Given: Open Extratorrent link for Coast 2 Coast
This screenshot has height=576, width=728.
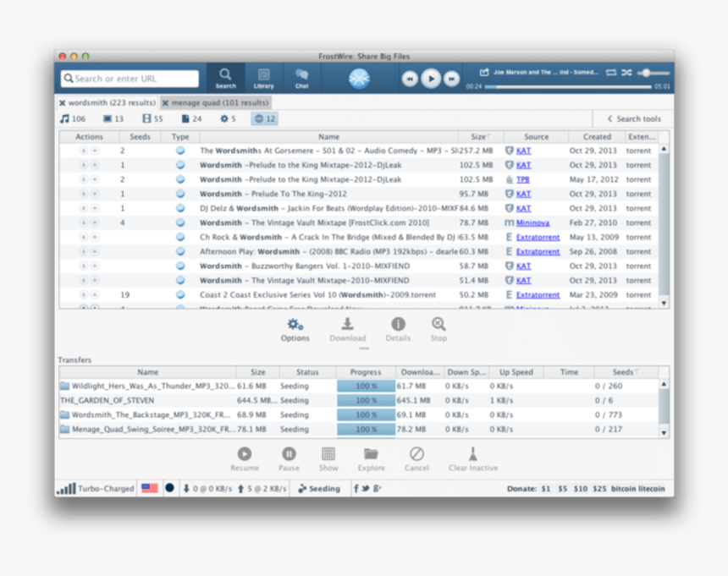Looking at the screenshot, I should click(x=538, y=294).
